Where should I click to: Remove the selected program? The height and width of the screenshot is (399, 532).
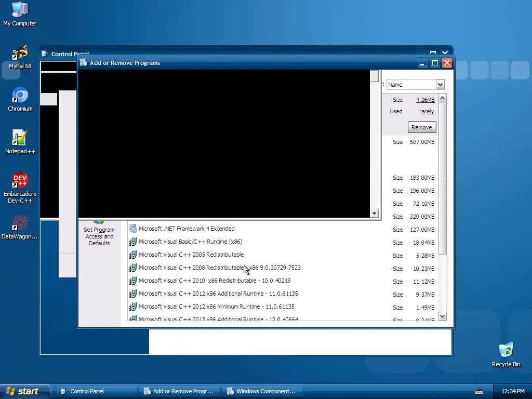point(422,127)
